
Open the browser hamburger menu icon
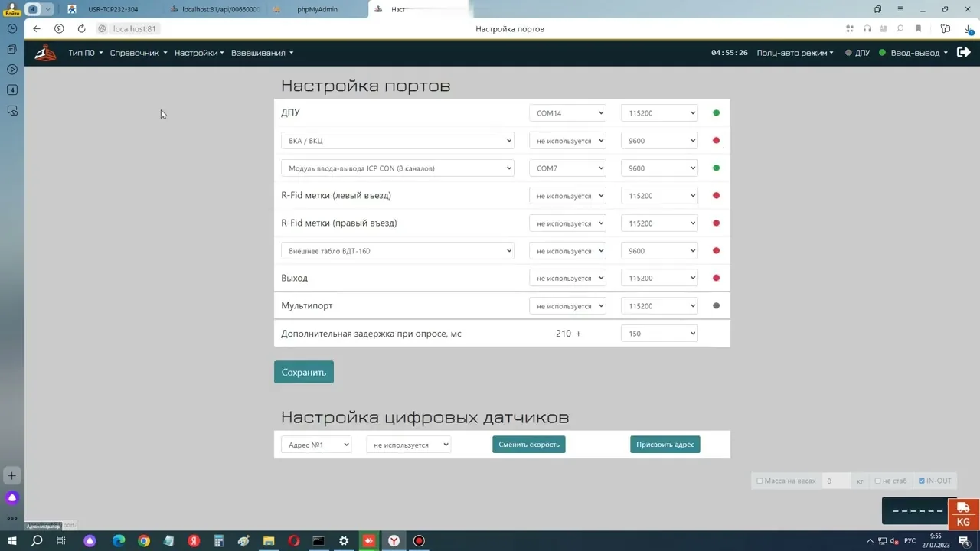point(900,9)
